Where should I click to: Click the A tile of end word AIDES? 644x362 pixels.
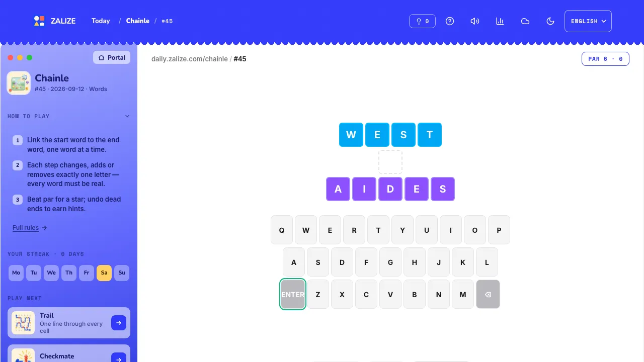click(338, 189)
